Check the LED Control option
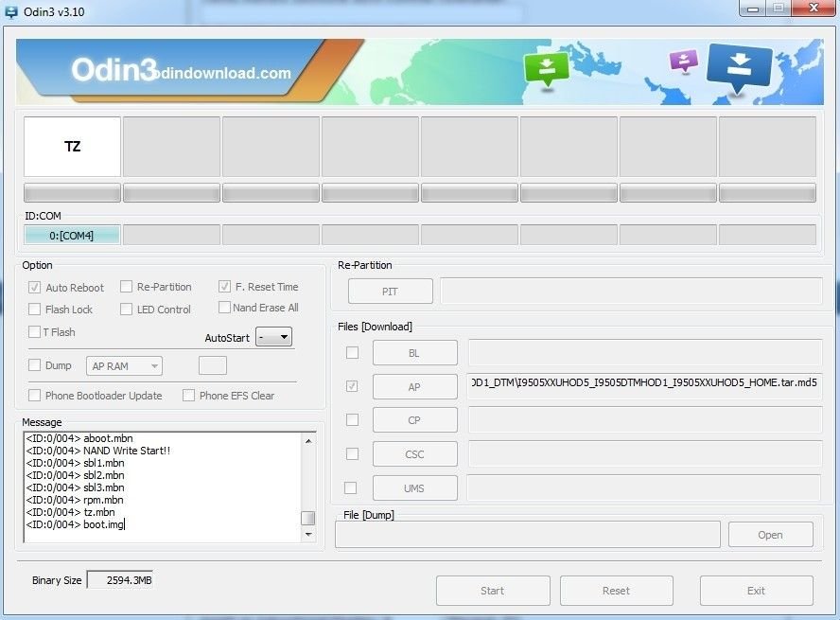Screen dimensions: 840x620 pyautogui.click(x=126, y=310)
